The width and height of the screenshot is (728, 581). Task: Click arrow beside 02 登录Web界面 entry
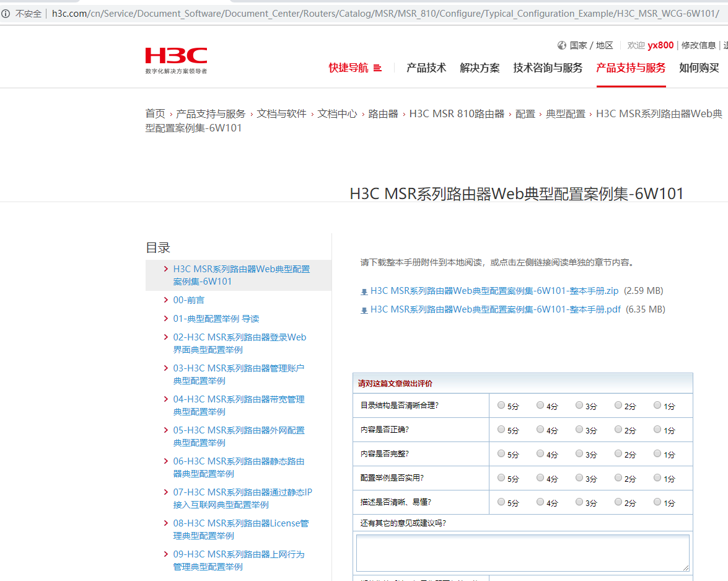click(x=166, y=337)
